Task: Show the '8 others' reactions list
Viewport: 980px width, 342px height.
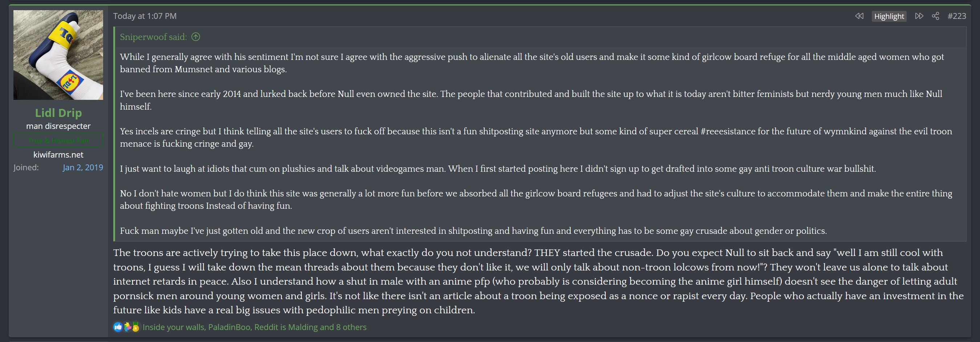Action: tap(351, 327)
